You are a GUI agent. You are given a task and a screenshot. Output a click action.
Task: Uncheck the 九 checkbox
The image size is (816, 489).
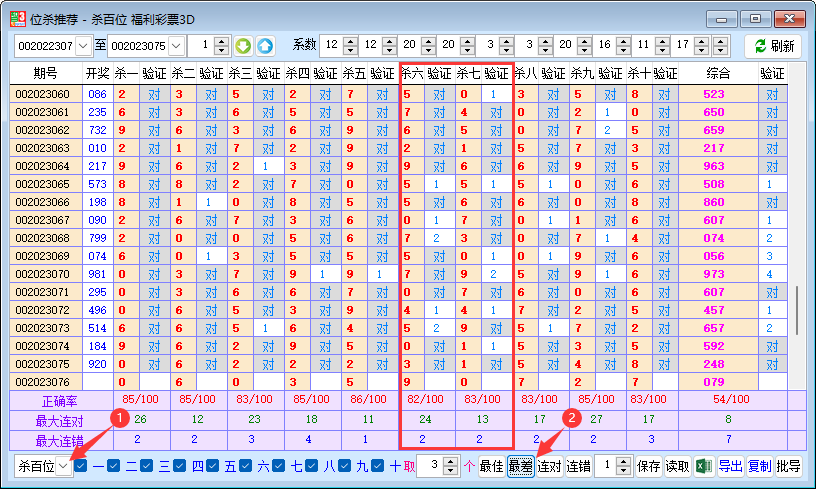345,466
